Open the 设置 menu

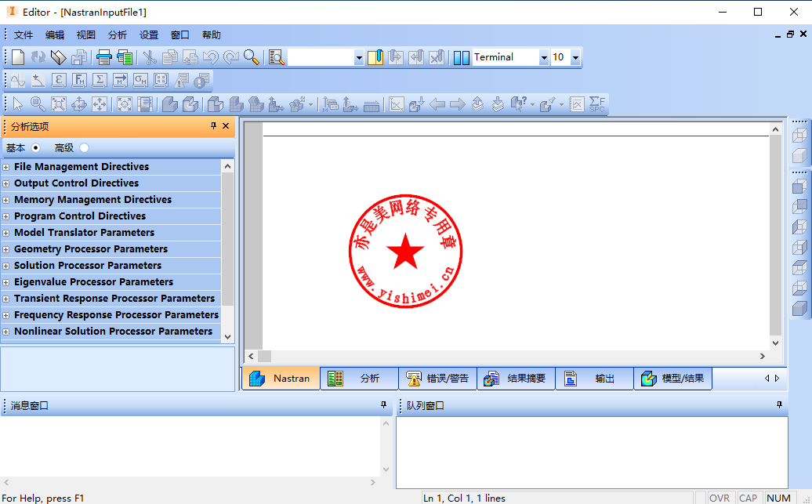(x=149, y=34)
